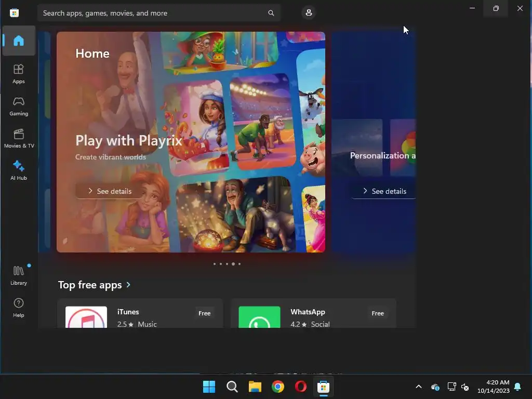532x399 pixels.
Task: Click the OneDrive tray icon
Action: click(x=435, y=387)
